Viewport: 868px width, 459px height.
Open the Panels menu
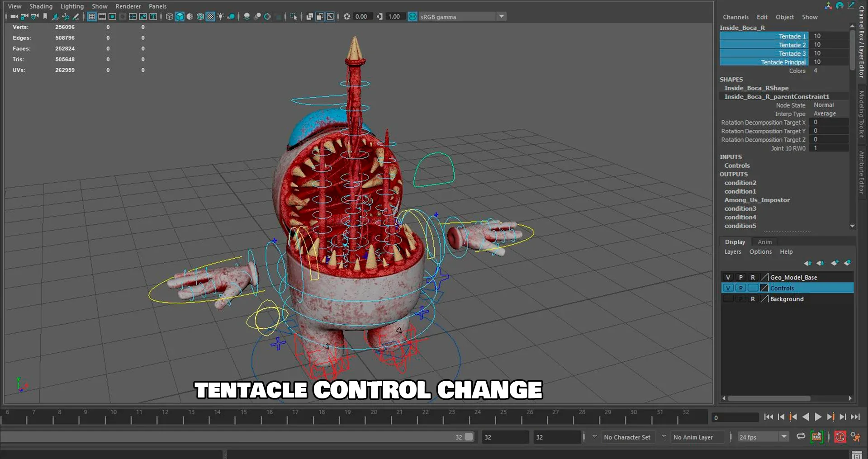157,6
